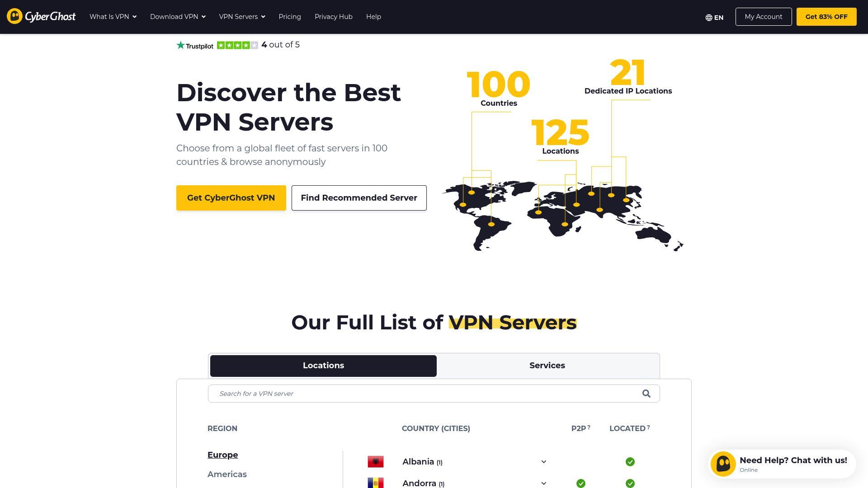Open My Account
The height and width of the screenshot is (488, 868).
click(x=764, y=17)
